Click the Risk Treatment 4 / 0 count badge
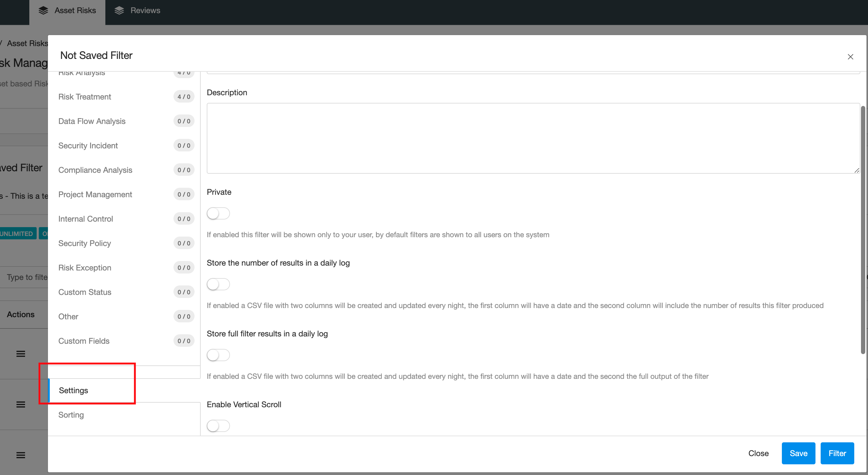868x475 pixels. tap(184, 97)
